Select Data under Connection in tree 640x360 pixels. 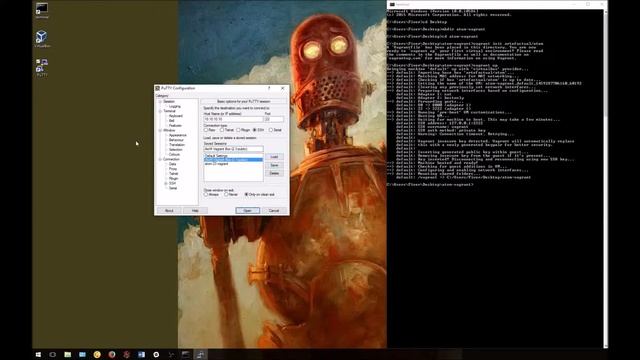pyautogui.click(x=173, y=164)
